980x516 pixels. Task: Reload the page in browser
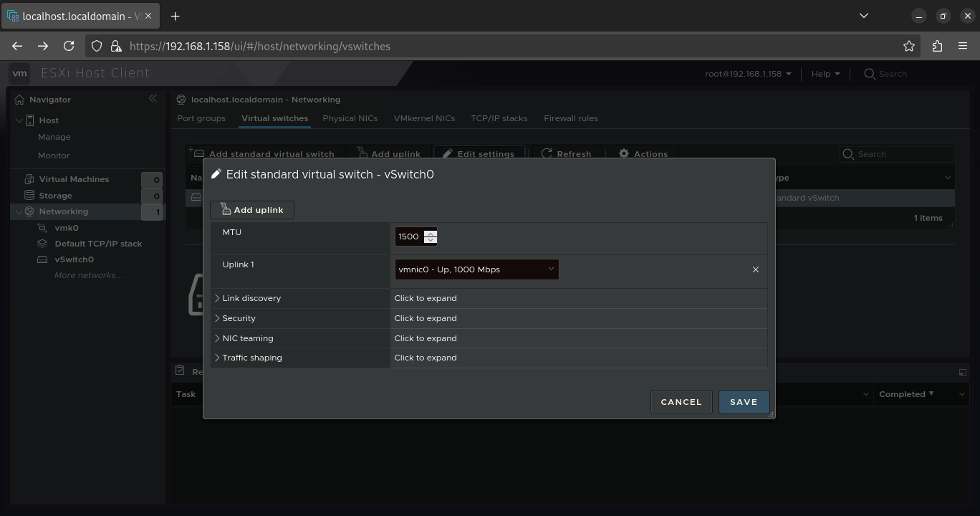coord(69,46)
